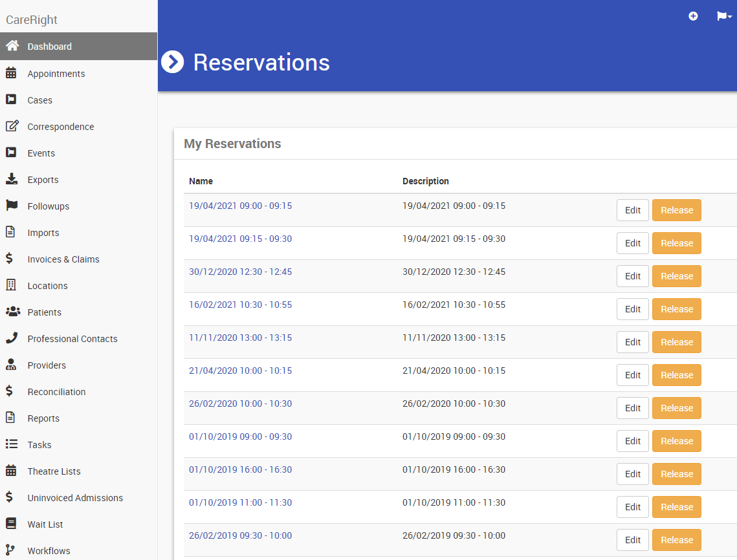The width and height of the screenshot is (737, 560).
Task: Open Wait List from the sidebar
Action: [45, 524]
